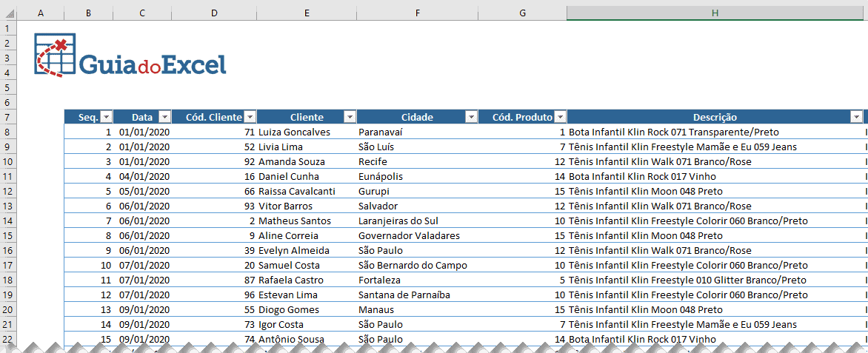Screen dimensions: 868x353
Task: Select column E header
Action: 307,13
